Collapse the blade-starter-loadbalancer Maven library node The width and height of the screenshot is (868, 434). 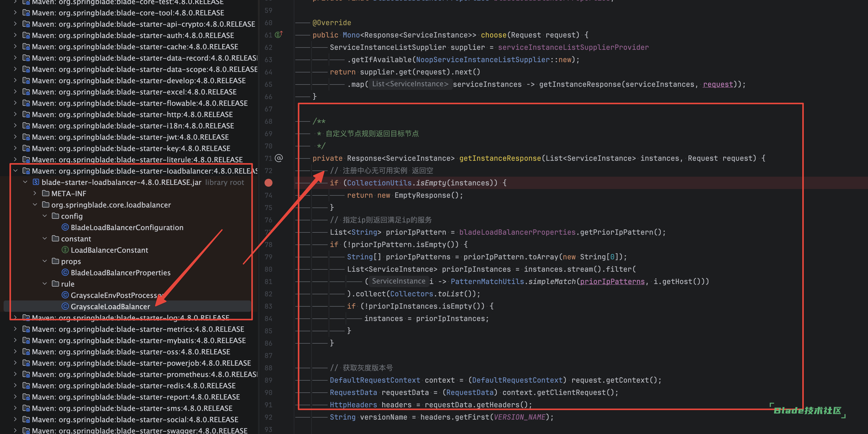coord(15,171)
